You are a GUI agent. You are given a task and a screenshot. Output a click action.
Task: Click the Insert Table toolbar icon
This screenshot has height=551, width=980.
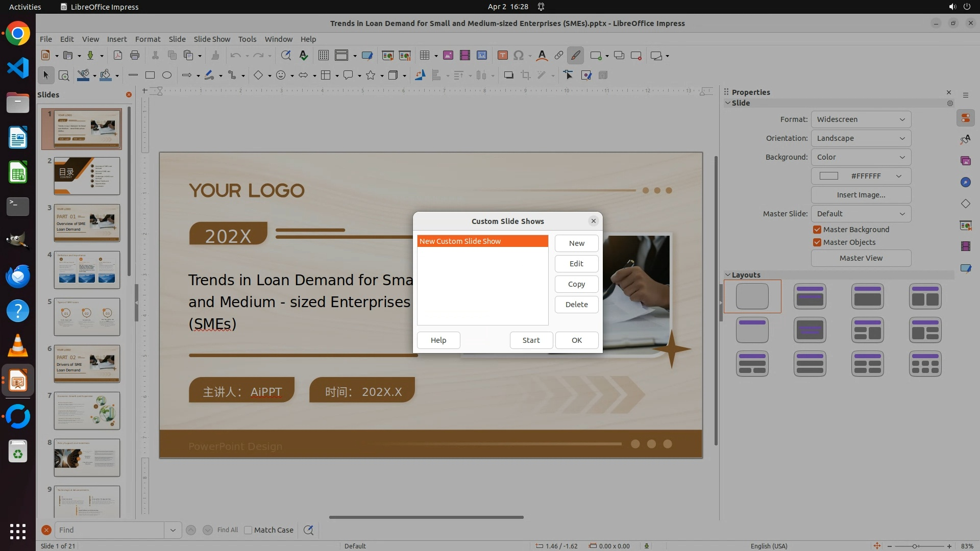point(424,56)
